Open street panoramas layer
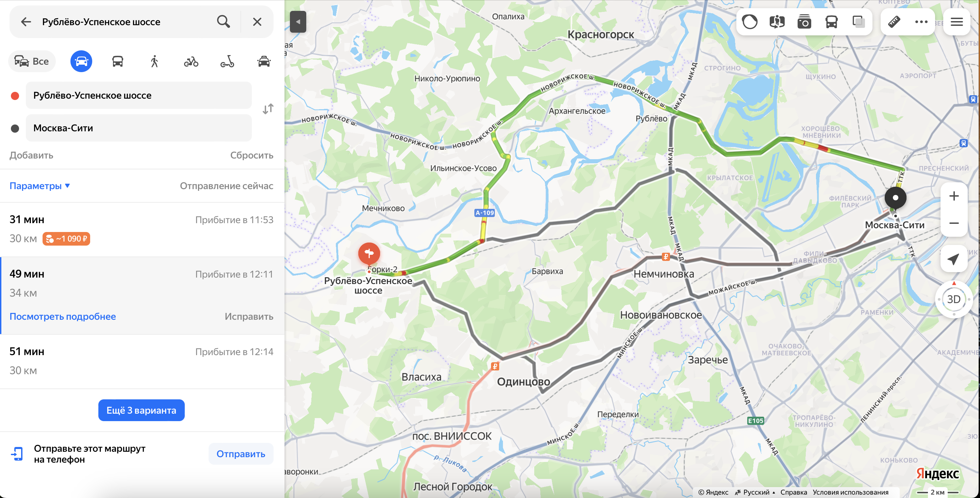Image resolution: width=980 pixels, height=498 pixels. (x=777, y=22)
